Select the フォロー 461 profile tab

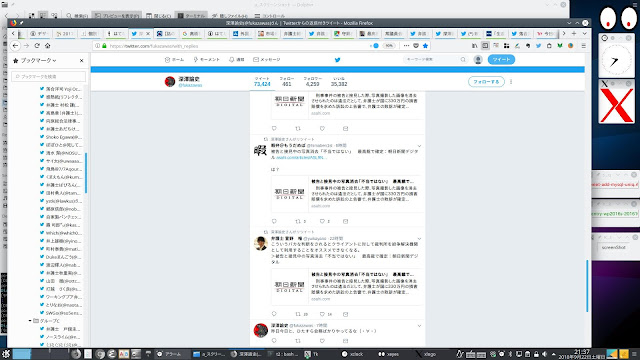(287, 82)
